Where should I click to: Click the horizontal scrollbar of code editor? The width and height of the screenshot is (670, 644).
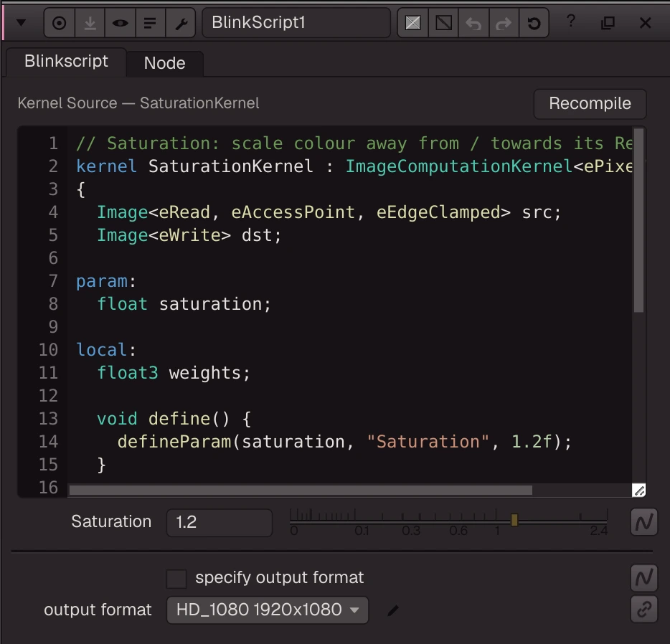click(x=301, y=491)
